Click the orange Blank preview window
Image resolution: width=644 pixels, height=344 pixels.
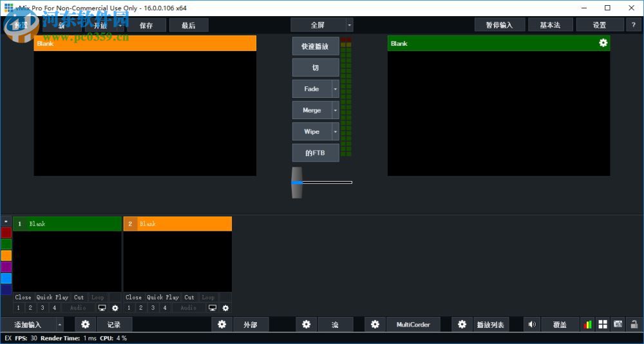click(145, 106)
